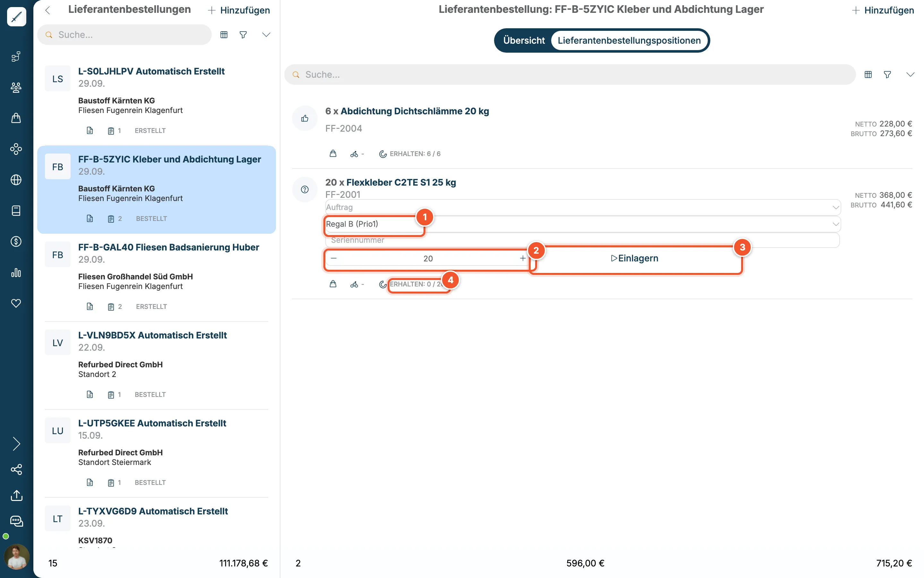Screen dimensions: 924x578
Task: Expand order list options chevron
Action: 266,35
